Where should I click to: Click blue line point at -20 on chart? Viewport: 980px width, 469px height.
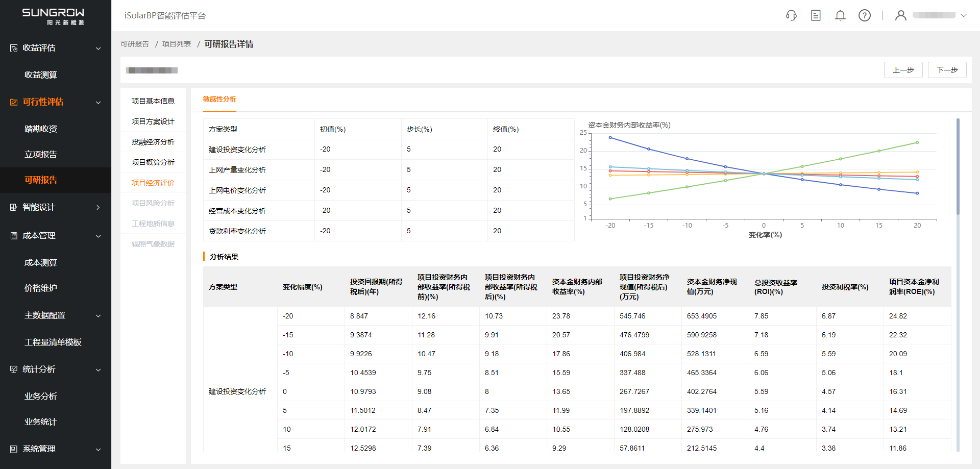click(x=610, y=138)
